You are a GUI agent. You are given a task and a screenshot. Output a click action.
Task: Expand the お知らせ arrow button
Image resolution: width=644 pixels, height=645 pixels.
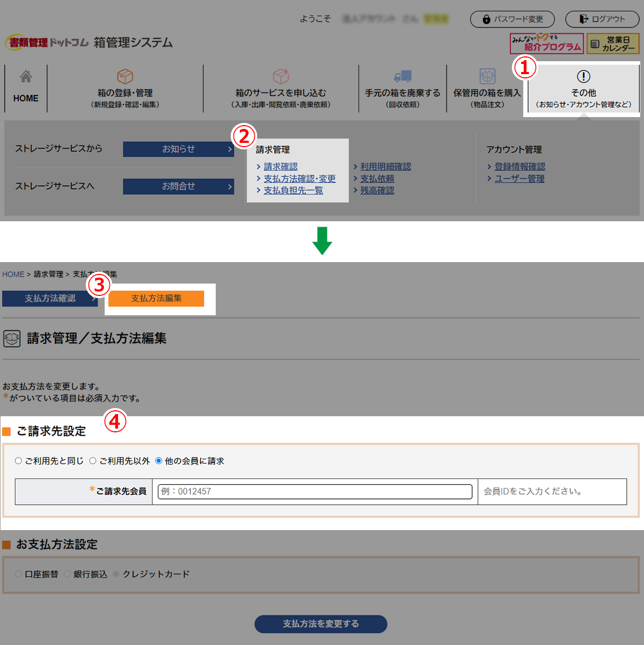point(230,149)
